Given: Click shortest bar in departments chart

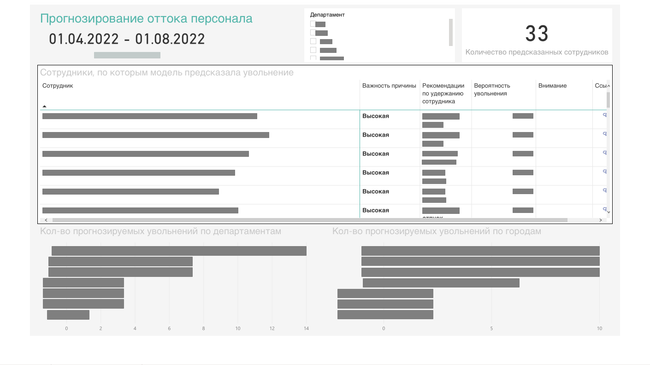Looking at the screenshot, I should click(68, 315).
